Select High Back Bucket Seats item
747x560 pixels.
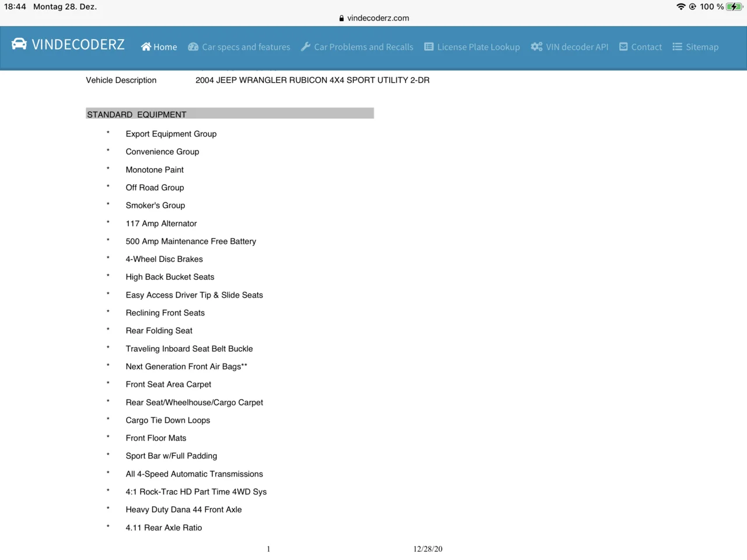tap(170, 277)
